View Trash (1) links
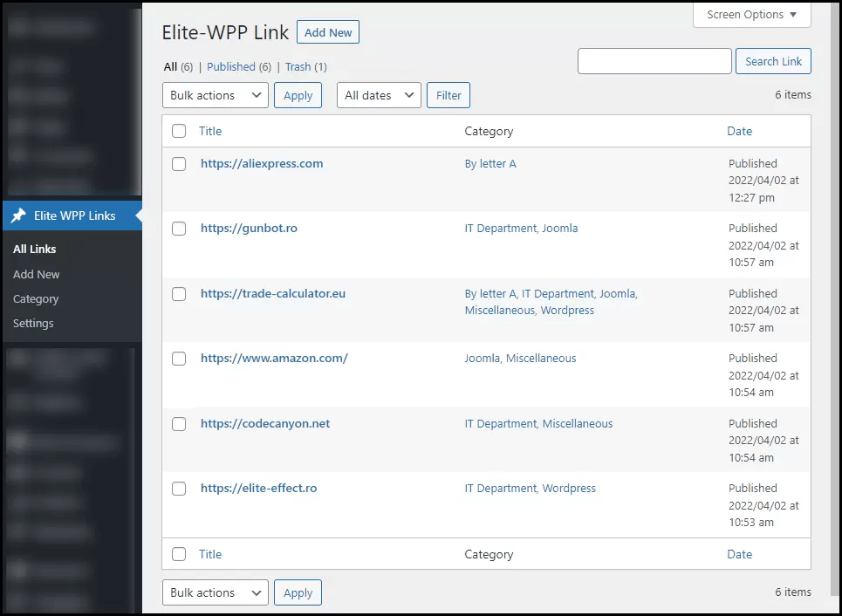 [306, 67]
